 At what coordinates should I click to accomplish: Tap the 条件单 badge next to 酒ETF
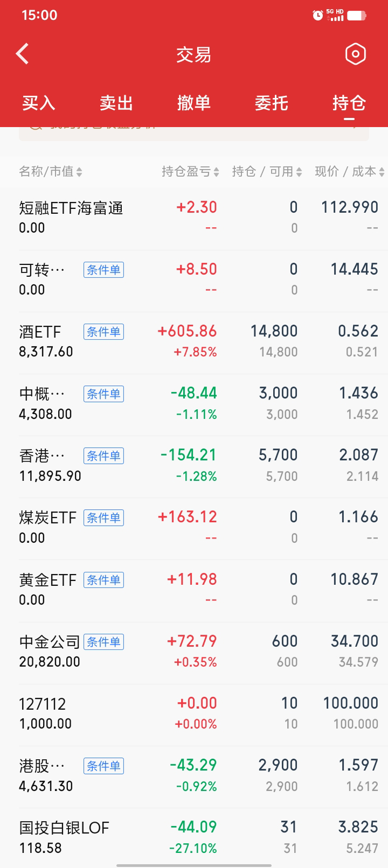pos(103,332)
